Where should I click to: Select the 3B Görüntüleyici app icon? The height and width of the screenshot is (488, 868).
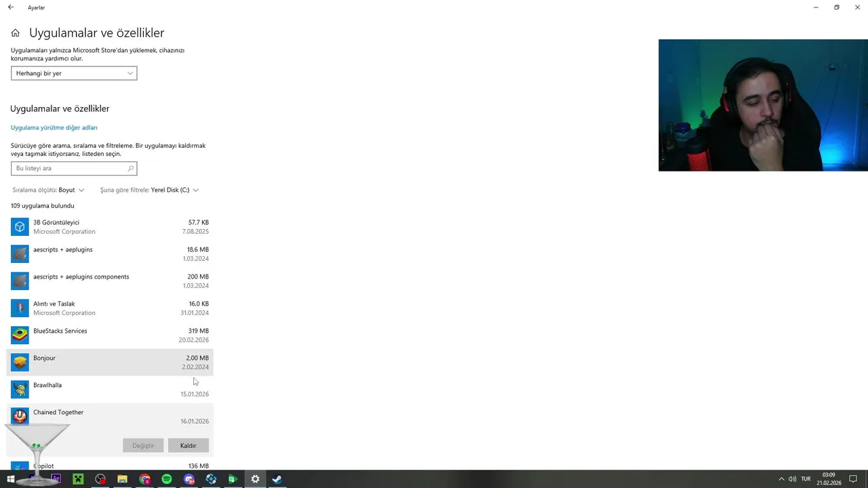[x=20, y=226]
